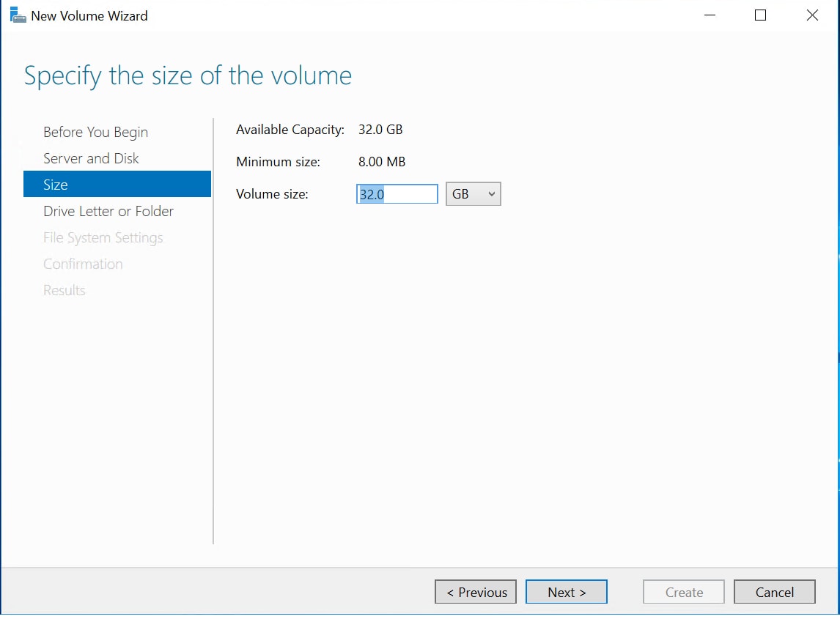Click the highlighted Size step
Image resolution: width=840 pixels, height=619 pixels.
pos(117,185)
